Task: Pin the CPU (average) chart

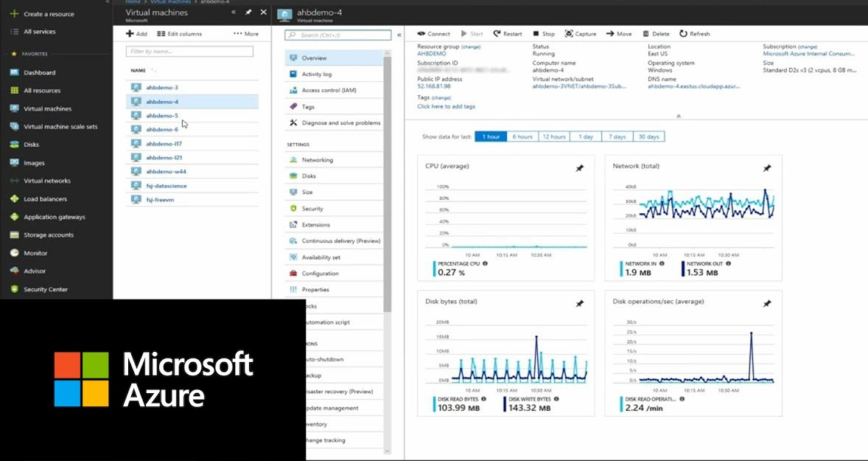Action: pyautogui.click(x=579, y=168)
